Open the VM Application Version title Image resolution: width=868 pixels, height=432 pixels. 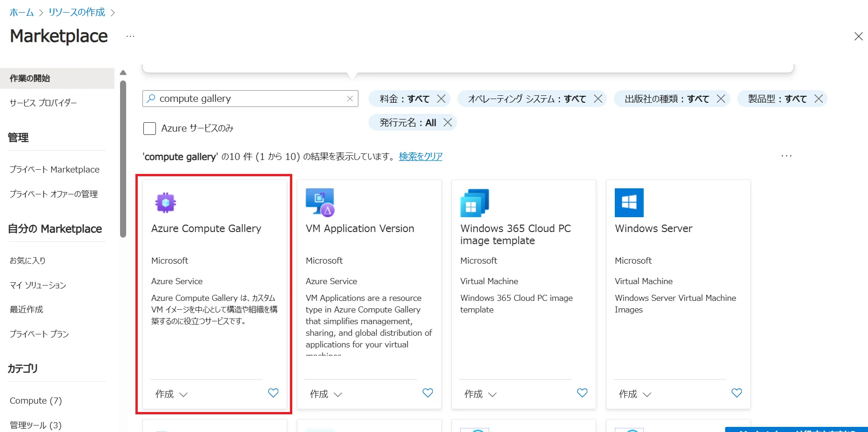[360, 228]
